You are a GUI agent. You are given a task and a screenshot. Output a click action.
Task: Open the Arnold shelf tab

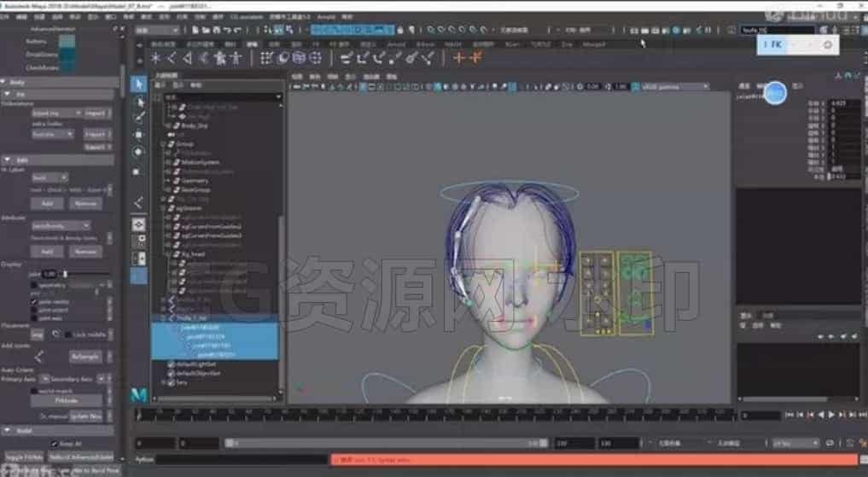click(395, 44)
